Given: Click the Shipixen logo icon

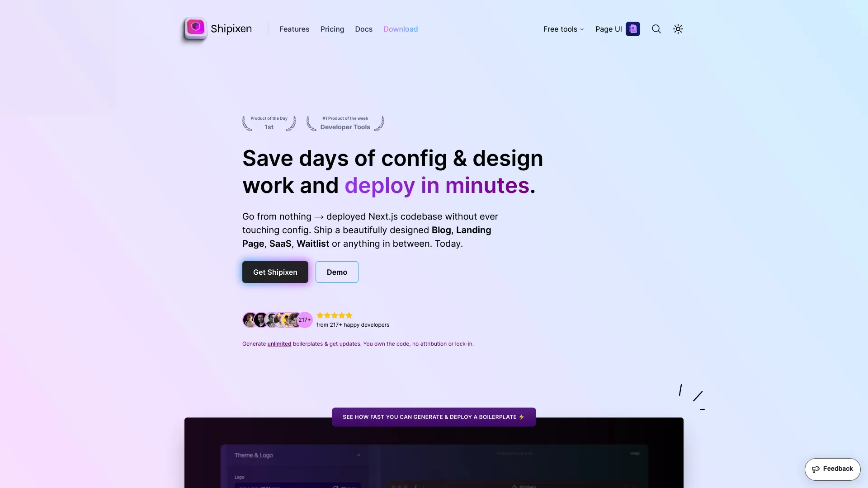Looking at the screenshot, I should 195,28.
